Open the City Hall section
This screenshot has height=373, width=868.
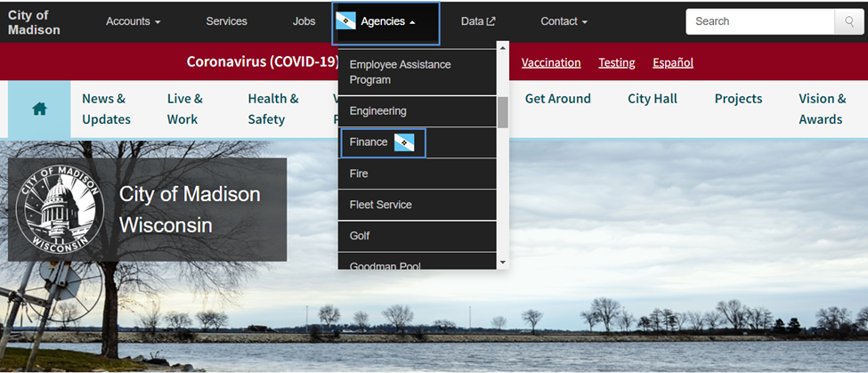(x=652, y=99)
